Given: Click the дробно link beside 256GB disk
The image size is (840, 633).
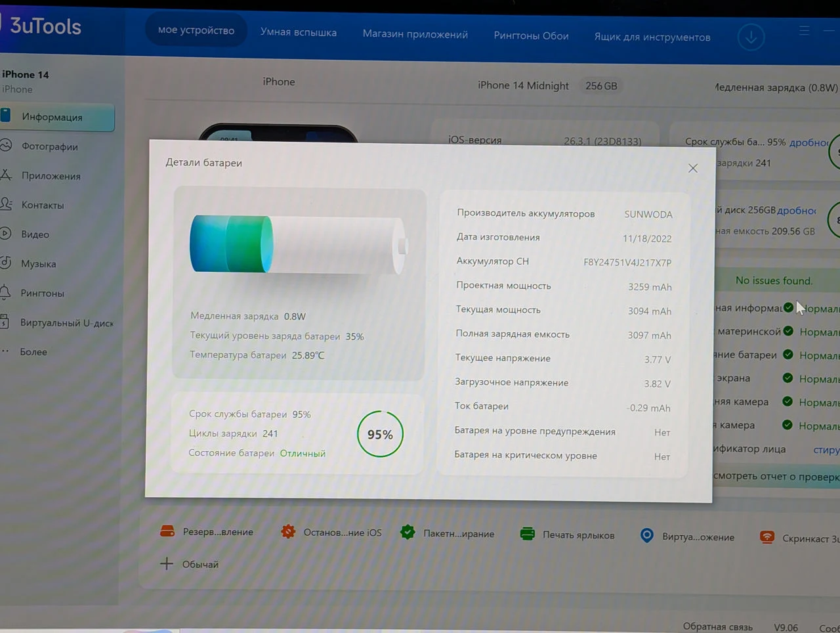Looking at the screenshot, I should [x=797, y=211].
